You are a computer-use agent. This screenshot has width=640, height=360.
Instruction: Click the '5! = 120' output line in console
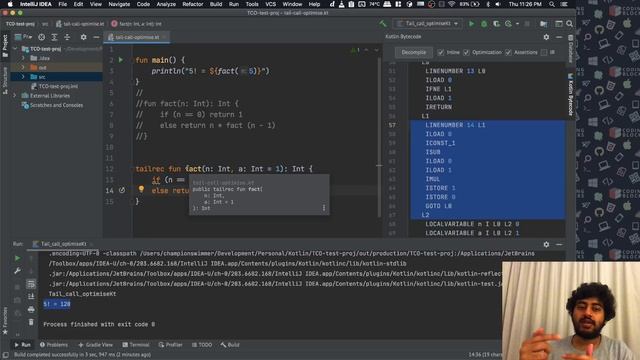coord(57,304)
